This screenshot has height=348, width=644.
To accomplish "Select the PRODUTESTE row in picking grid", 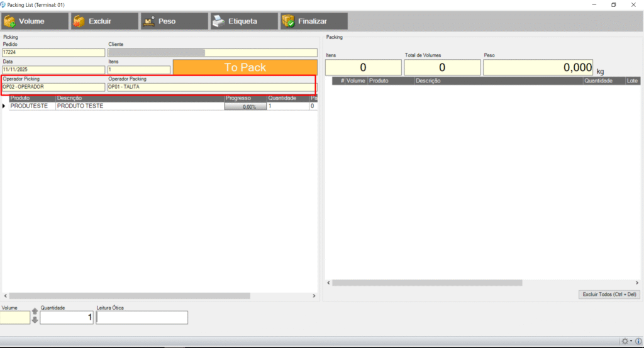I will tap(28, 106).
